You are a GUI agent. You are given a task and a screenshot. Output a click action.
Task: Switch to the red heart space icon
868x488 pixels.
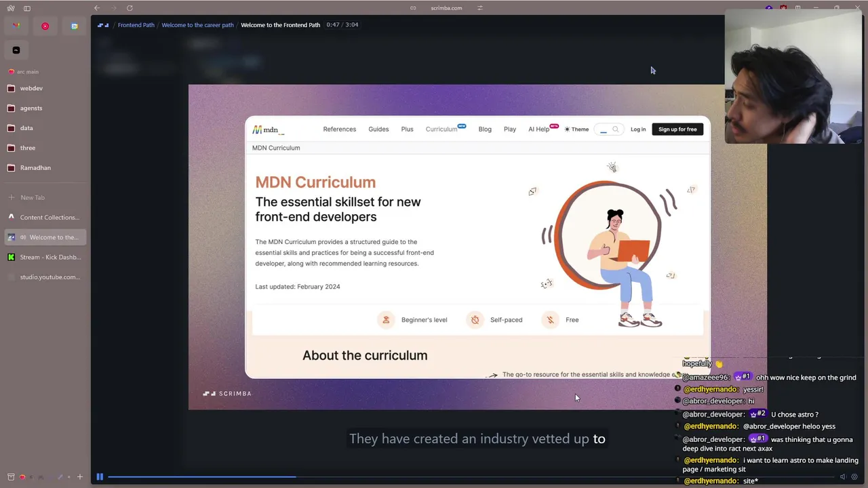point(22,477)
